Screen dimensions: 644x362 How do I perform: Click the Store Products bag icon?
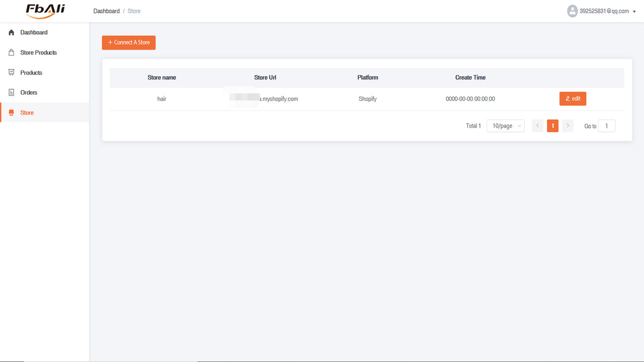coord(12,52)
